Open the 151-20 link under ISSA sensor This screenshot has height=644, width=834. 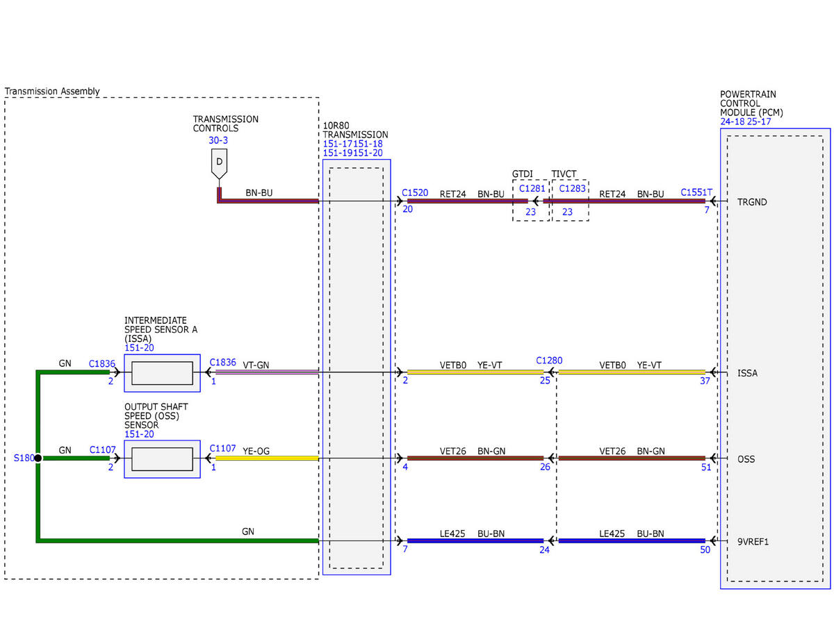139,348
